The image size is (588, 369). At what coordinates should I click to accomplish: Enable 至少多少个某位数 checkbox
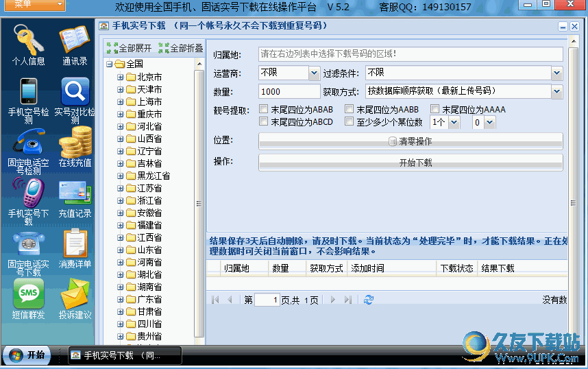coord(349,121)
